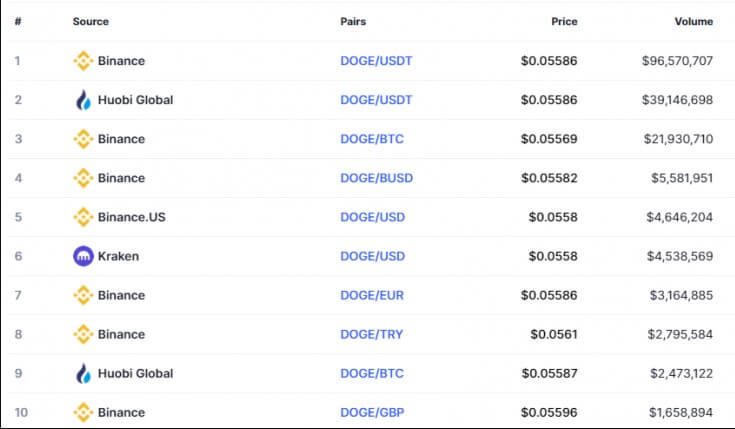This screenshot has width=735, height=429.
Task: Open the DOGE/TRY pair link
Action: pyautogui.click(x=372, y=334)
